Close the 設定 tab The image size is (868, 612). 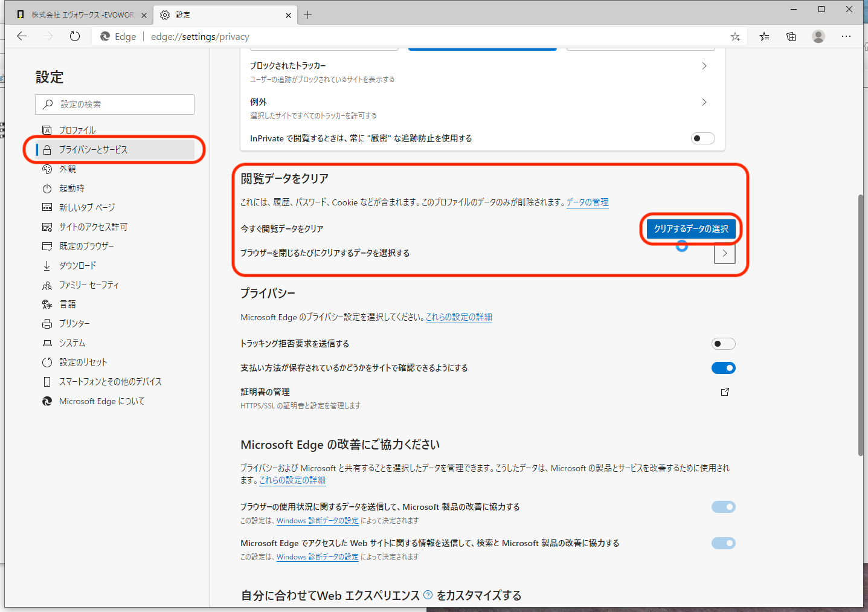click(x=288, y=15)
